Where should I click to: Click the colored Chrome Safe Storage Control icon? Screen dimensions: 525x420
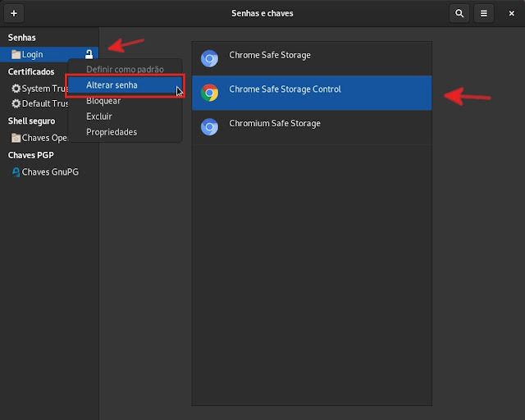click(x=210, y=93)
